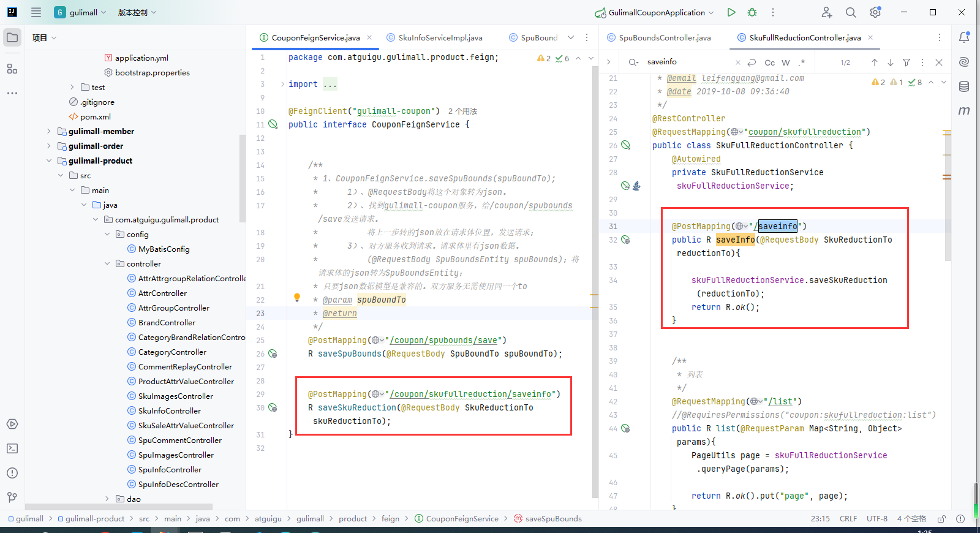Open run configuration dropdown GulimallCouponApplication
This screenshot has width=980, height=533.
[654, 12]
